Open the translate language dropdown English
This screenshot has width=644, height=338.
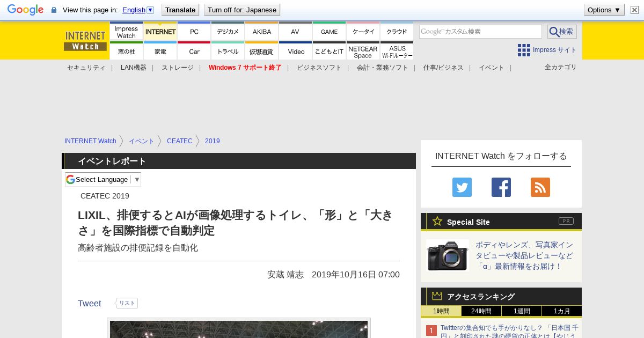(138, 10)
